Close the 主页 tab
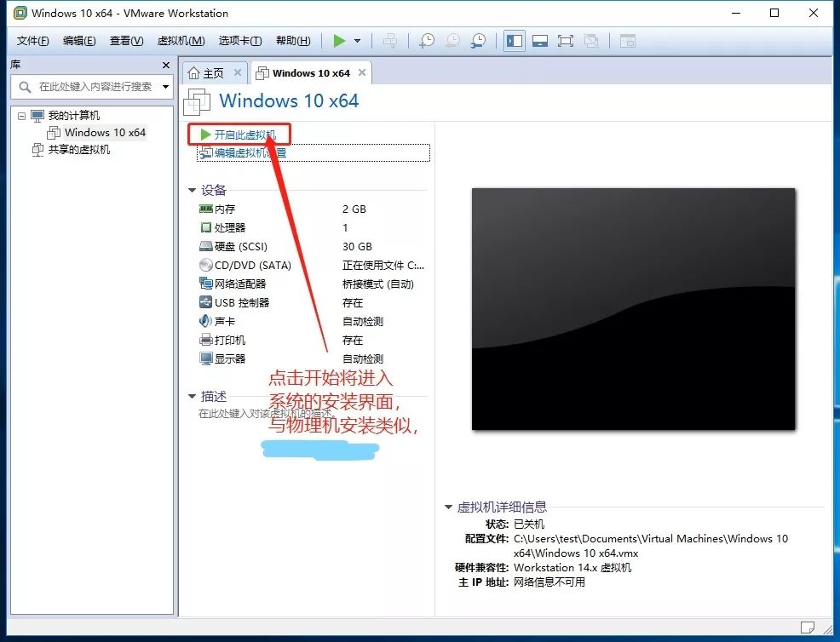This screenshot has height=642, width=840. point(238,72)
